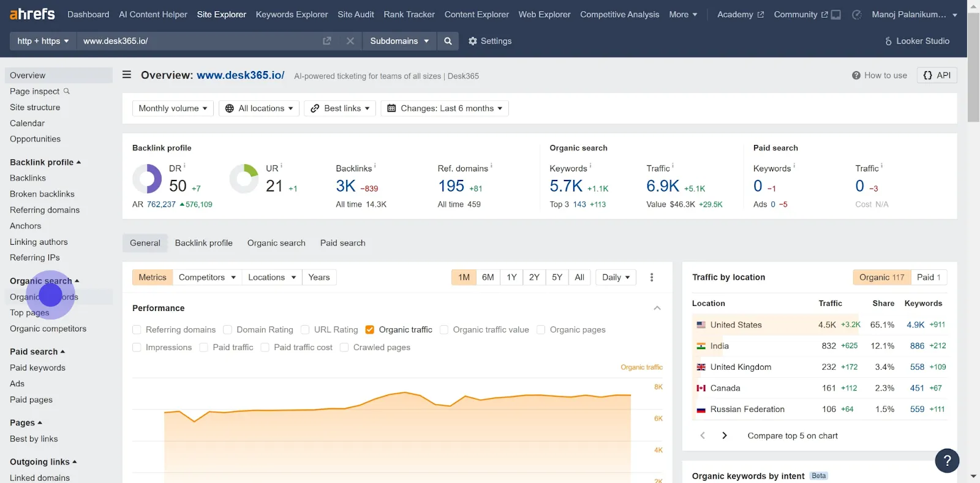Enable the URL Rating checkbox

(305, 329)
